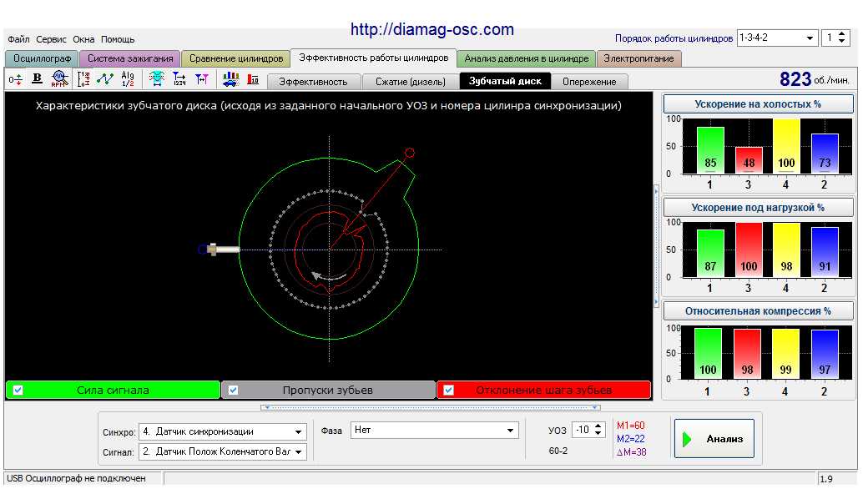Viewport: 868px width, 489px height.
Task: Decrease the УОЗ value with down arrow
Action: click(x=598, y=433)
